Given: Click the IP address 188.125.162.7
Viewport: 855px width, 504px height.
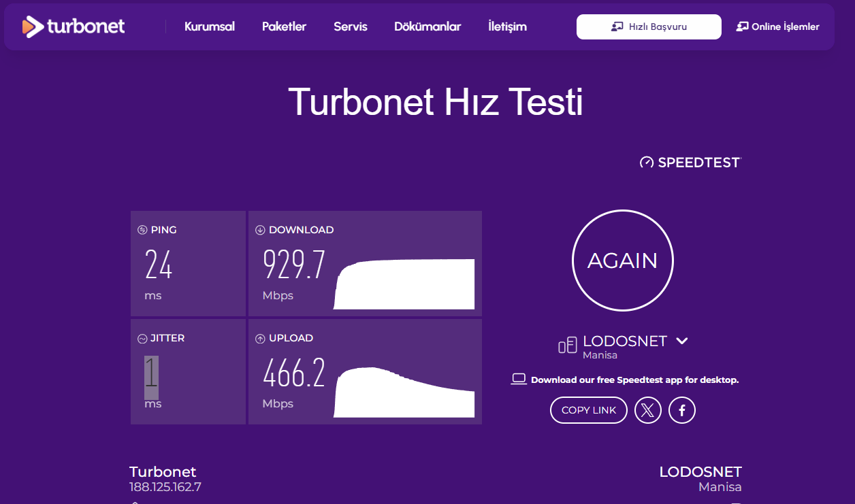Looking at the screenshot, I should pos(165,487).
